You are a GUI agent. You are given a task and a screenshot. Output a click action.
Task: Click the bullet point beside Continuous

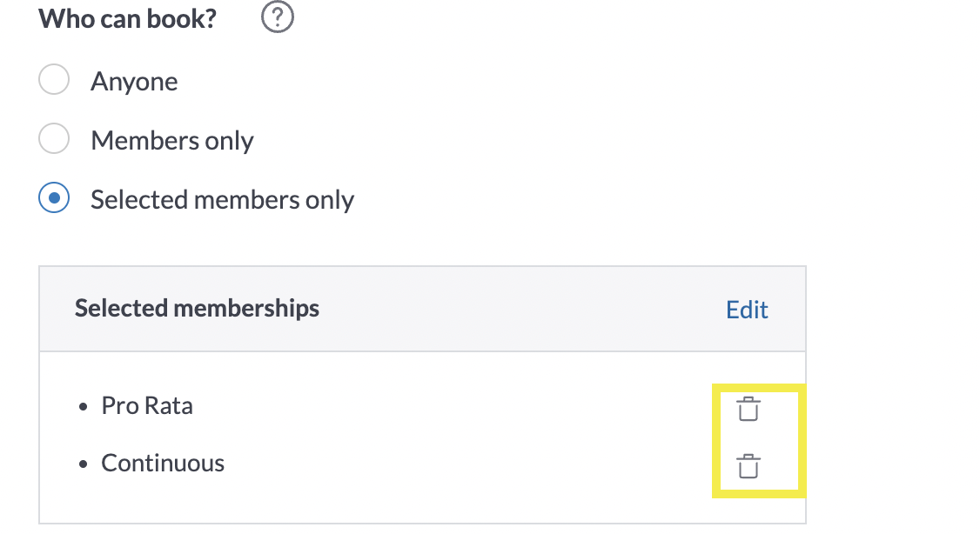pos(84,464)
